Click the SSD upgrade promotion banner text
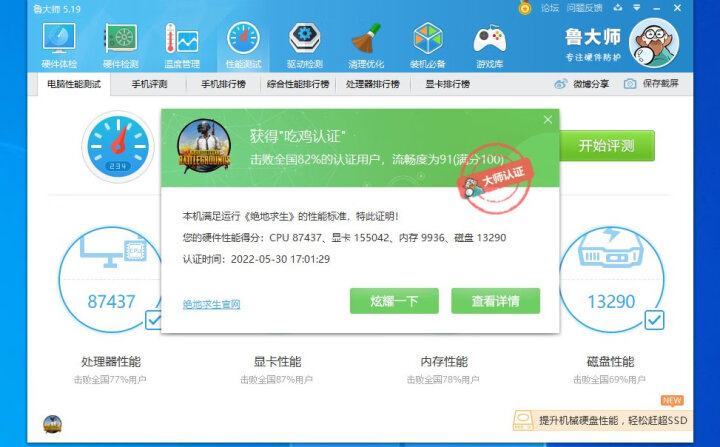This screenshot has width=720, height=447. click(613, 420)
